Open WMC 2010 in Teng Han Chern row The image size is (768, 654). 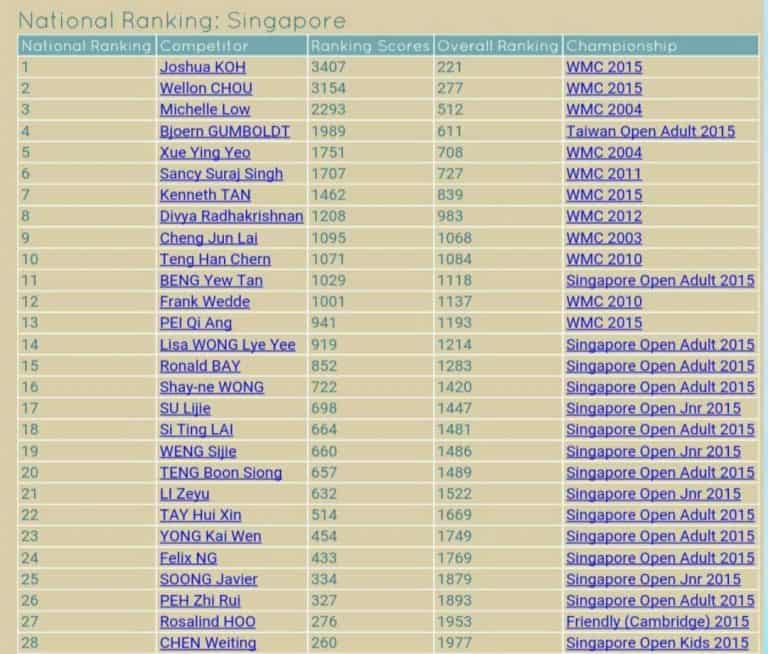tap(603, 259)
